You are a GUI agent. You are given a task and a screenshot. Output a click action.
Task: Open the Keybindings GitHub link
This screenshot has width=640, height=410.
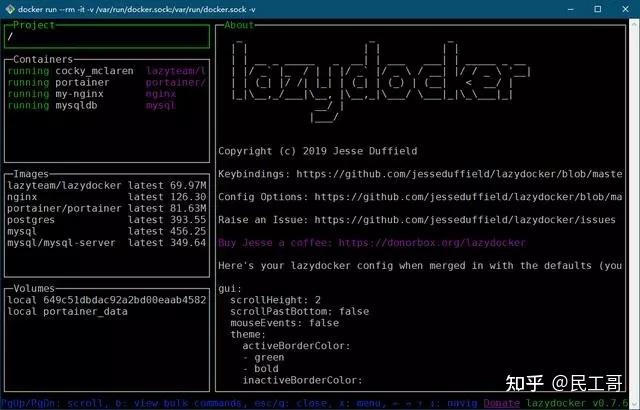(460, 174)
